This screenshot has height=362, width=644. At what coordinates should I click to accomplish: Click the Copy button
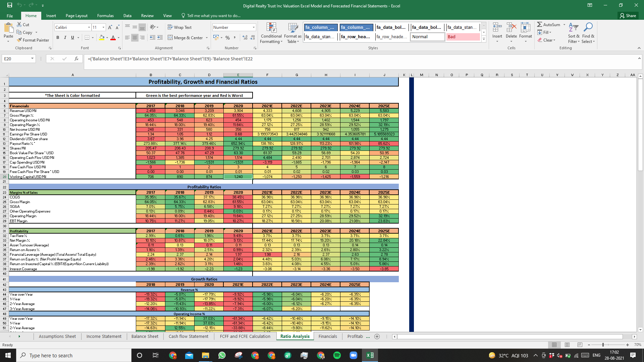tap(24, 32)
